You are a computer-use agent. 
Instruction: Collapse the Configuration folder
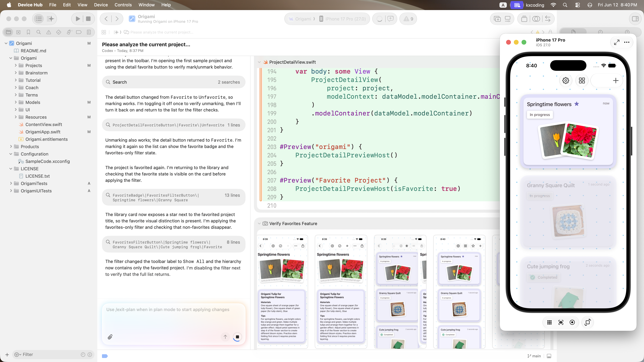coord(11,154)
